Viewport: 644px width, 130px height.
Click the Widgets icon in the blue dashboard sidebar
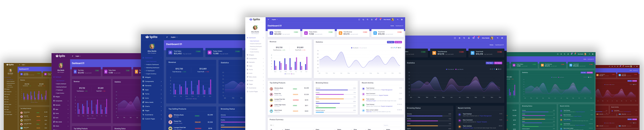tap(143, 77)
